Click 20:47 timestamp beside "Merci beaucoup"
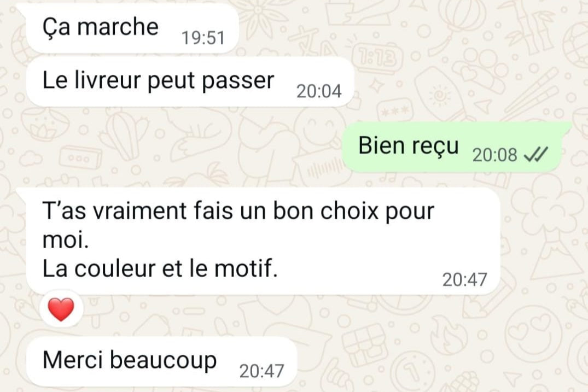Viewport: 588px width, 392px height. pyautogui.click(x=262, y=371)
